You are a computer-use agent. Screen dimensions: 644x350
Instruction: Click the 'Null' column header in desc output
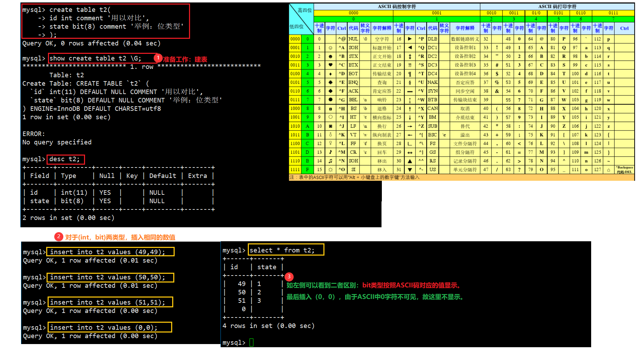coord(107,176)
